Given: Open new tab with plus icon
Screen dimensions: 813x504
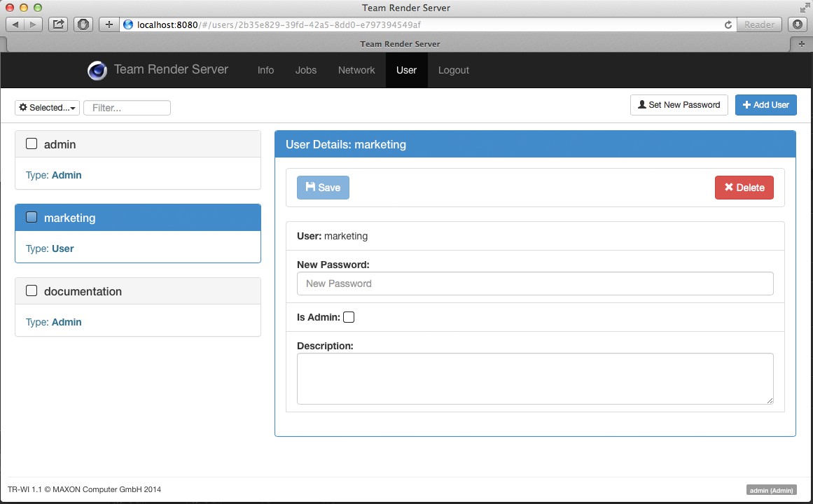Looking at the screenshot, I should (x=801, y=43).
